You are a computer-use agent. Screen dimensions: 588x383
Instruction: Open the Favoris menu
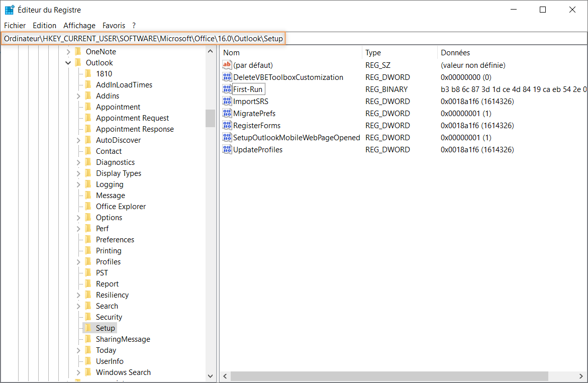[x=114, y=26]
